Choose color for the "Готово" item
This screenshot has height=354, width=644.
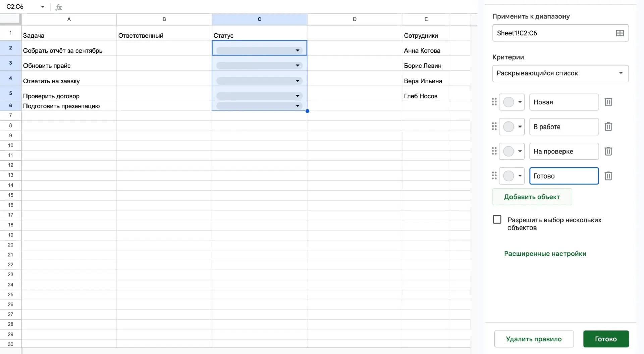(x=512, y=176)
